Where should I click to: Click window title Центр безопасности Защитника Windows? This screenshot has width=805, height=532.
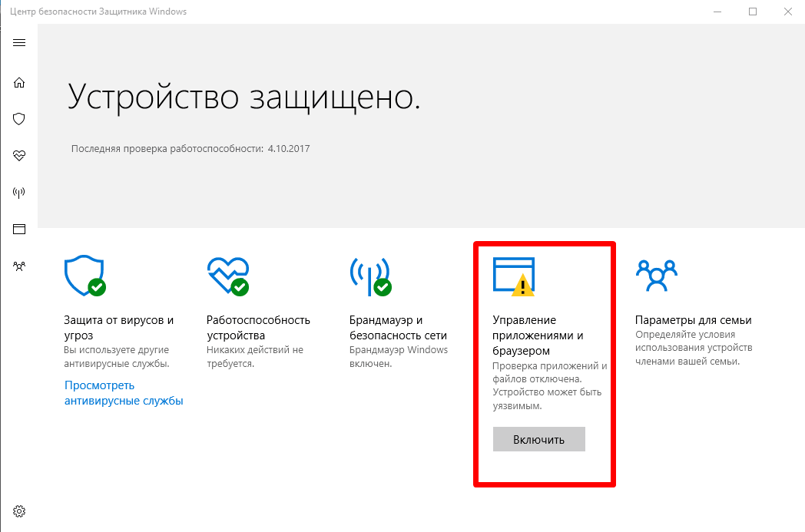coord(98,12)
